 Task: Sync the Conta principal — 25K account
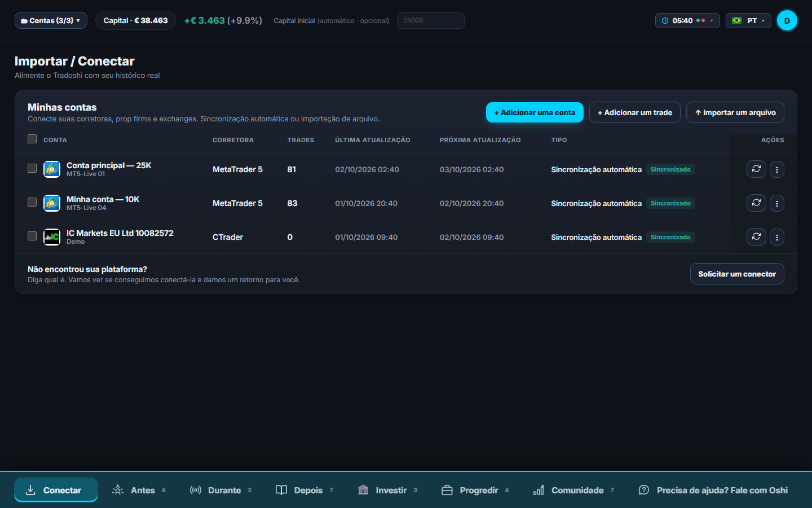pos(756,169)
